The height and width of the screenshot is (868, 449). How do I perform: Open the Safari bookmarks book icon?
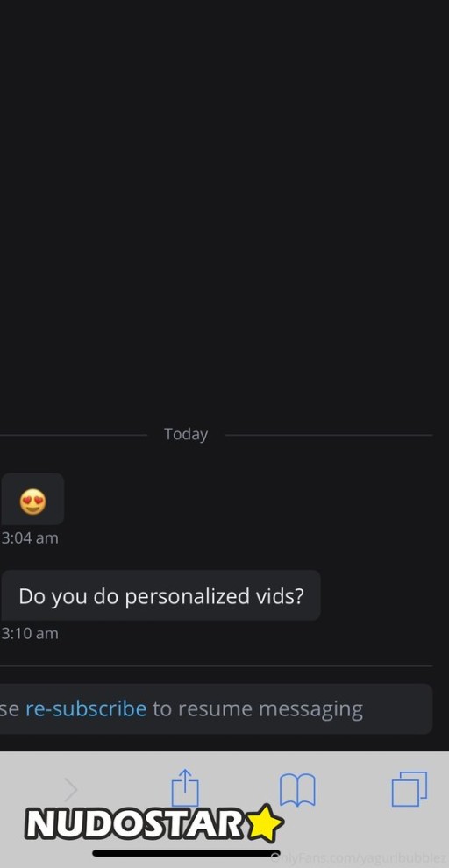tap(297, 789)
